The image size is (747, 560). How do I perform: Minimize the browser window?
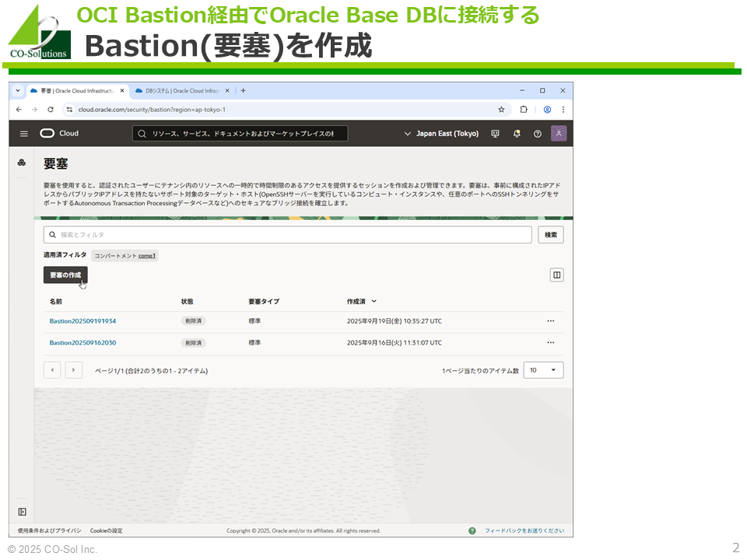point(522,90)
